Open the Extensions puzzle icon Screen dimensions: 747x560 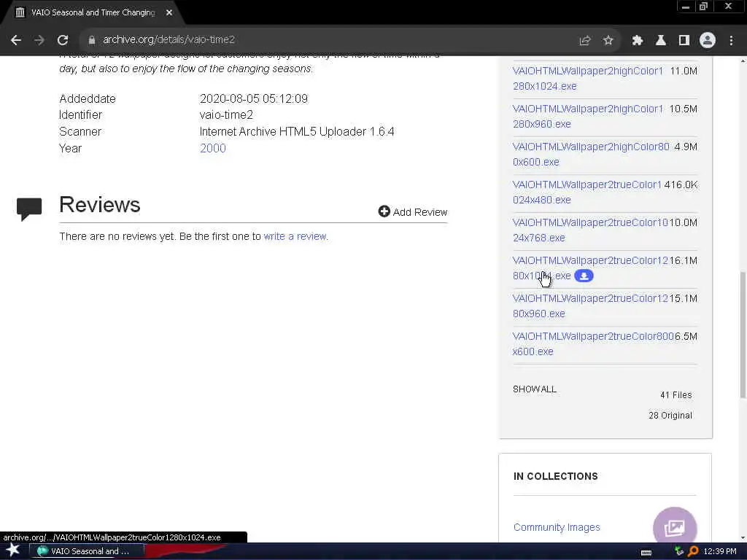tap(637, 41)
